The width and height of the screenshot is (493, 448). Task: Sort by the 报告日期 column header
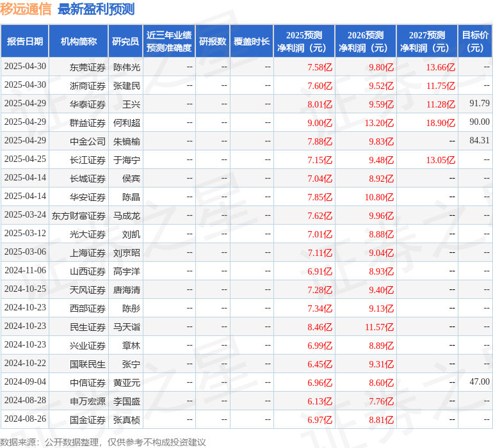pos(25,42)
